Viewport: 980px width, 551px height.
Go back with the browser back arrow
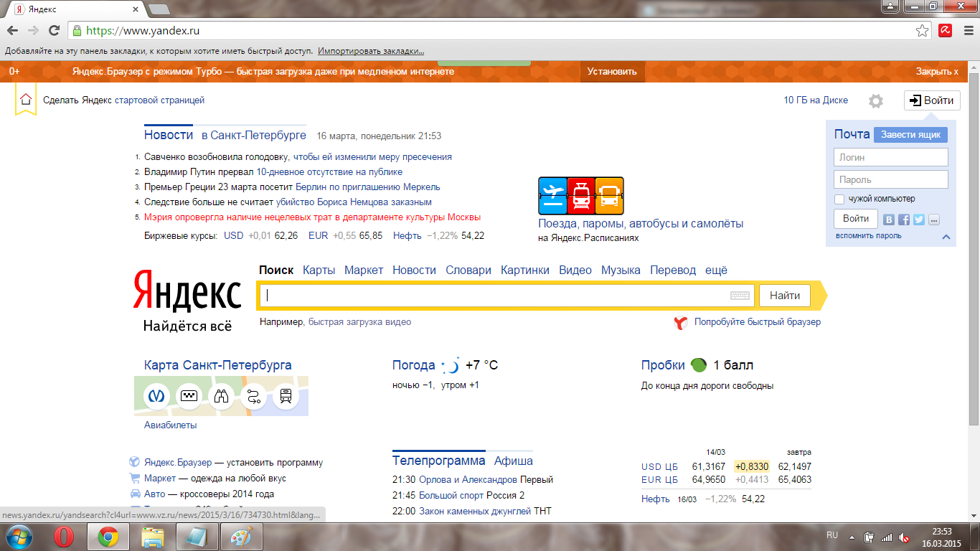(12, 31)
